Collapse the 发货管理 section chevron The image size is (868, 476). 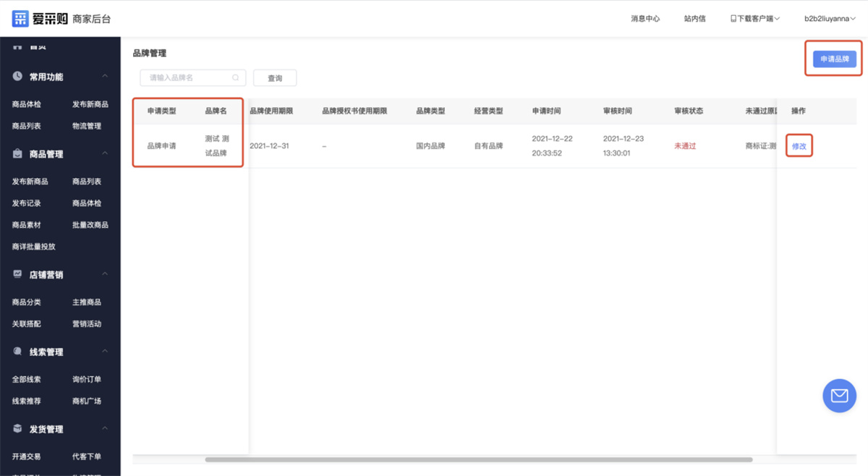point(105,428)
